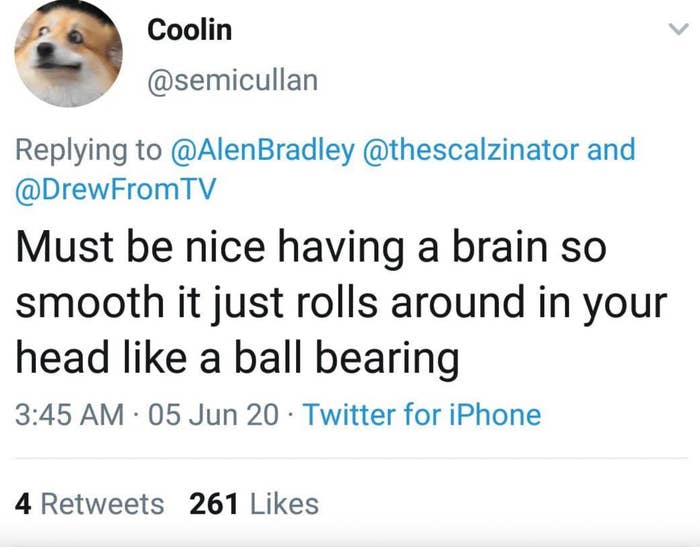This screenshot has width=700, height=547.
Task: Click the divider line above Retweets
Action: 350,459
